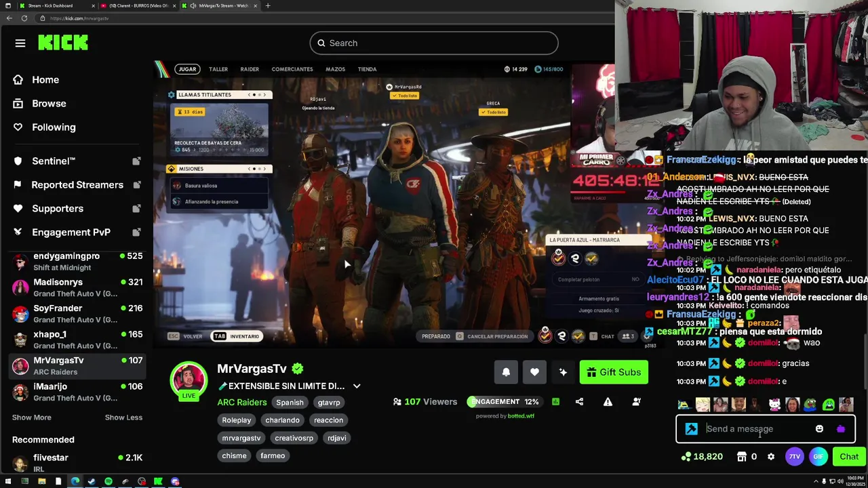Select the TIENDA tab in game

[x=367, y=69]
